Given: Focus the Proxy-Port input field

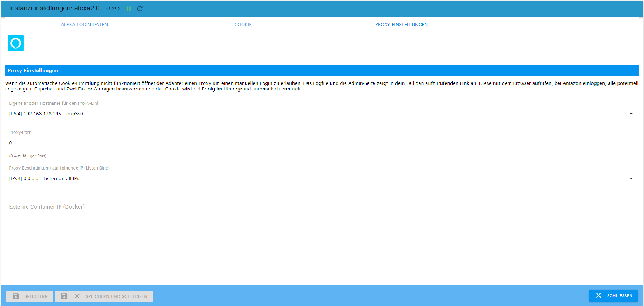Looking at the screenshot, I should coord(322,143).
